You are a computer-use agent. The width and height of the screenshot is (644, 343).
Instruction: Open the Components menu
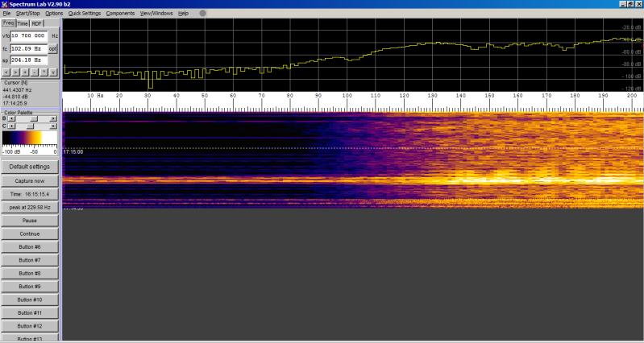120,14
